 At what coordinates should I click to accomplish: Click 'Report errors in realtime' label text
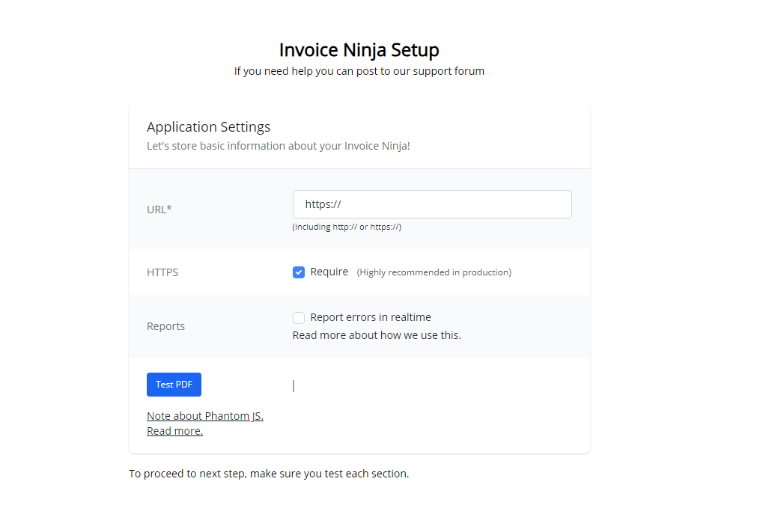click(x=371, y=317)
